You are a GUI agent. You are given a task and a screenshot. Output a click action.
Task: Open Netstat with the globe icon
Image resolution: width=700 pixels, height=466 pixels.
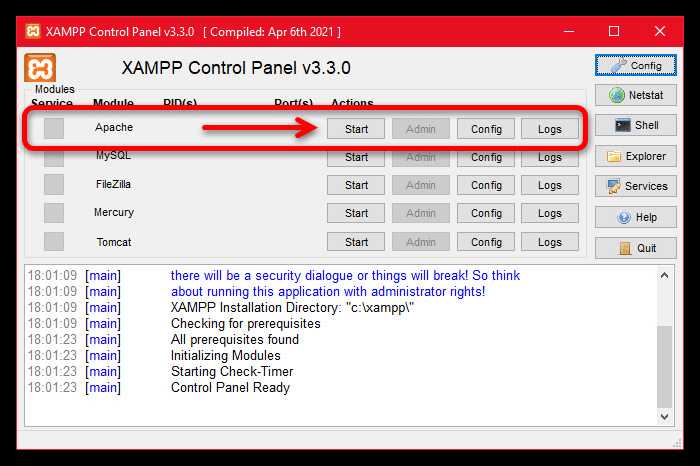(636, 95)
